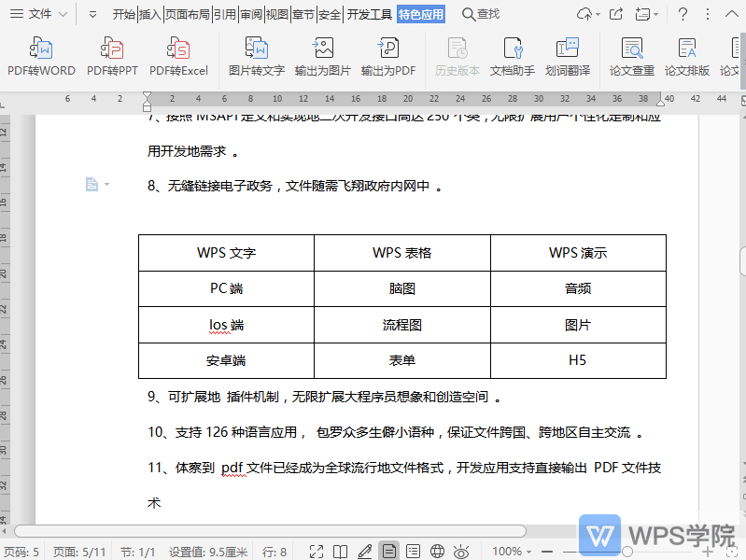Click the 页面: 5/11 page indicator
The width and height of the screenshot is (746, 560).
pyautogui.click(x=79, y=552)
